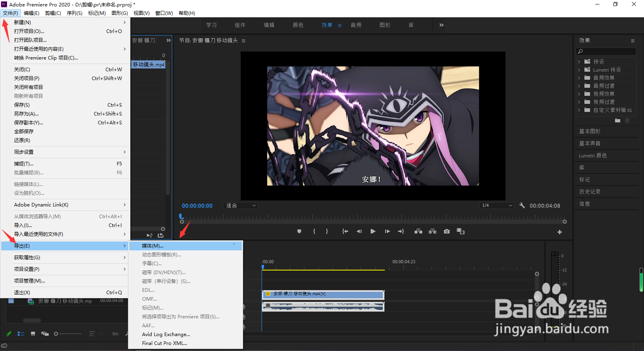Click the program monitor playhead marker
The width and height of the screenshot is (644, 351).
click(x=182, y=217)
